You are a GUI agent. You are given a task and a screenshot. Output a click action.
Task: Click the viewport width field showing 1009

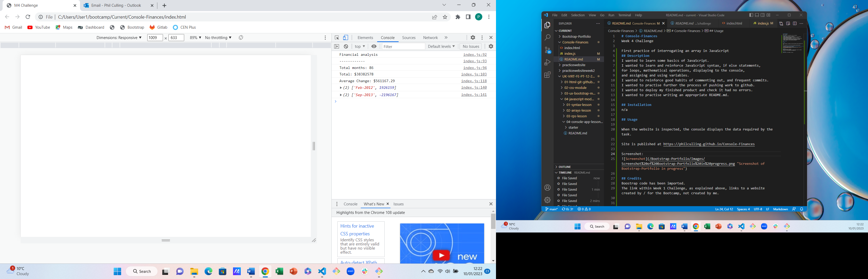click(x=155, y=38)
